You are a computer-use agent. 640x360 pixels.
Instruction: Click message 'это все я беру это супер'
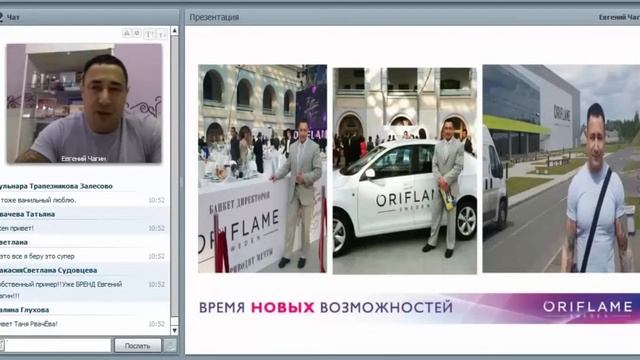pyautogui.click(x=37, y=256)
